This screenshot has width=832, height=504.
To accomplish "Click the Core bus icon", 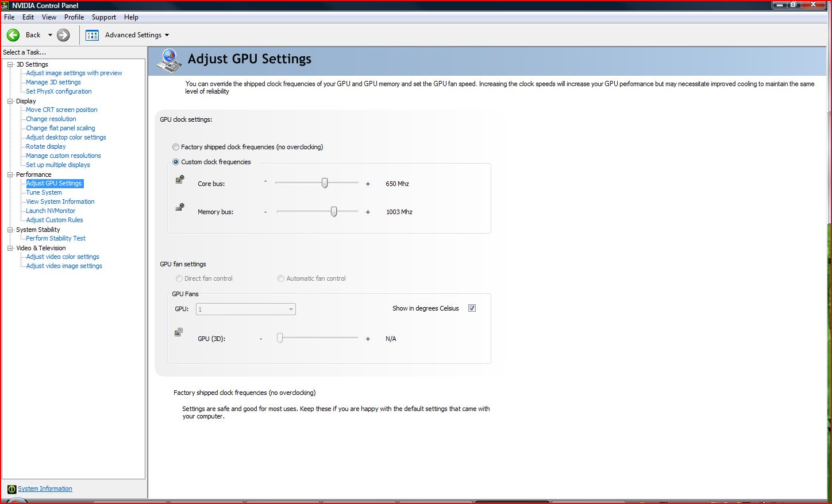I will 180,180.
